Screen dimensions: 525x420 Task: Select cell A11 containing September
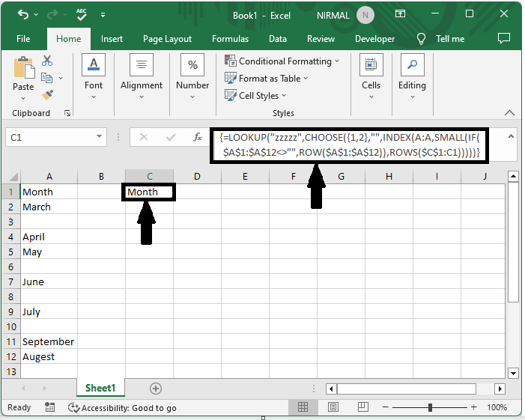[49, 341]
